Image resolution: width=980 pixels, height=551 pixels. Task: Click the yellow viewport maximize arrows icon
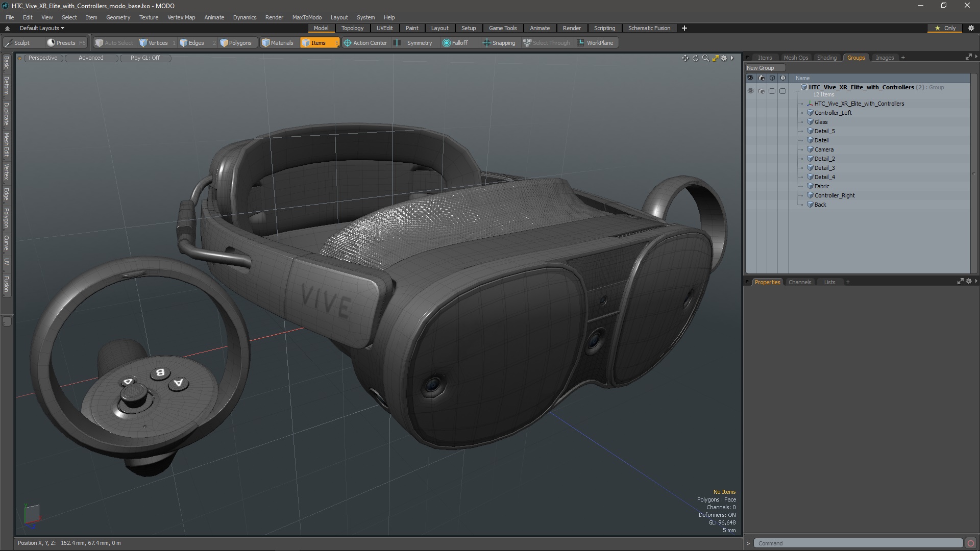point(715,58)
